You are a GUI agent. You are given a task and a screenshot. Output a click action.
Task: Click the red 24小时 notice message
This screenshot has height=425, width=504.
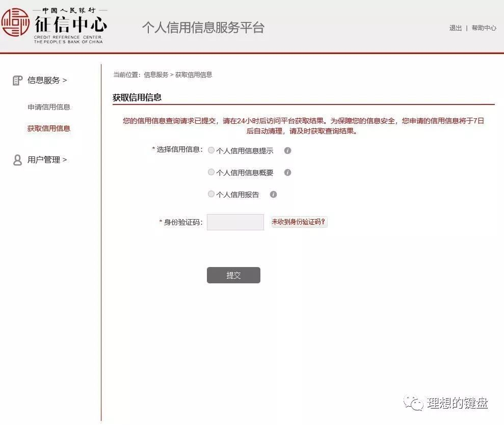pyautogui.click(x=303, y=126)
